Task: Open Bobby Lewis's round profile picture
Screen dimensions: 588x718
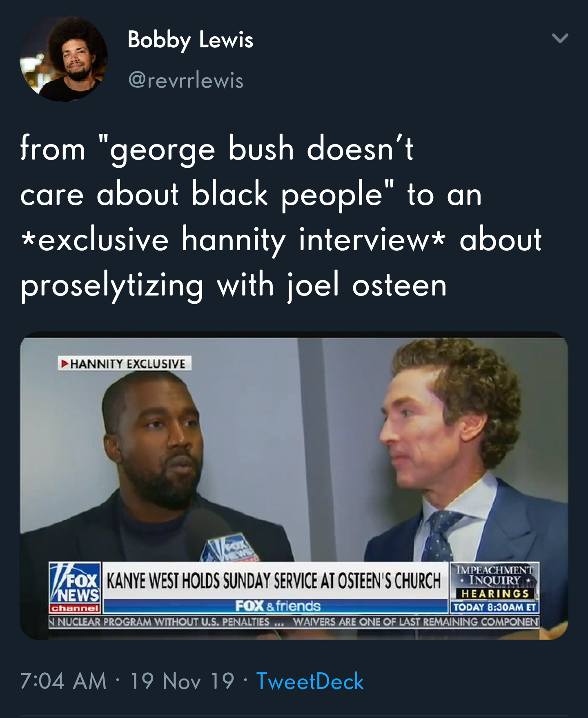Action: click(x=63, y=58)
